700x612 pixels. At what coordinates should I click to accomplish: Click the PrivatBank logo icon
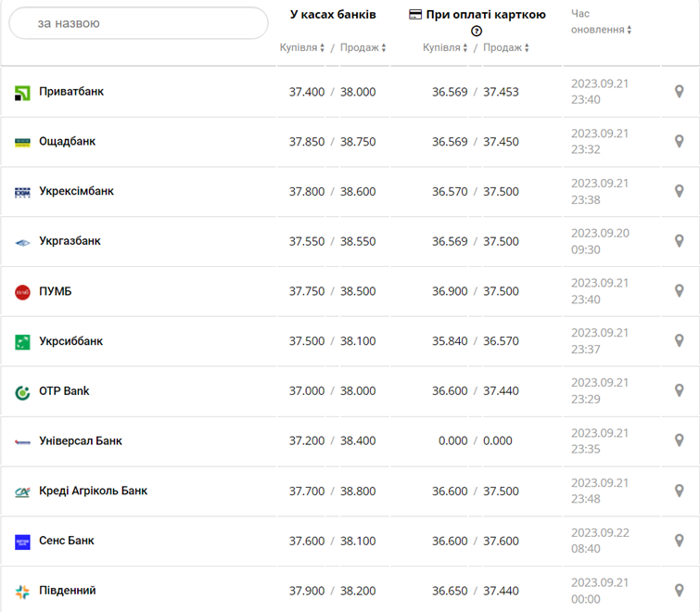(x=22, y=93)
